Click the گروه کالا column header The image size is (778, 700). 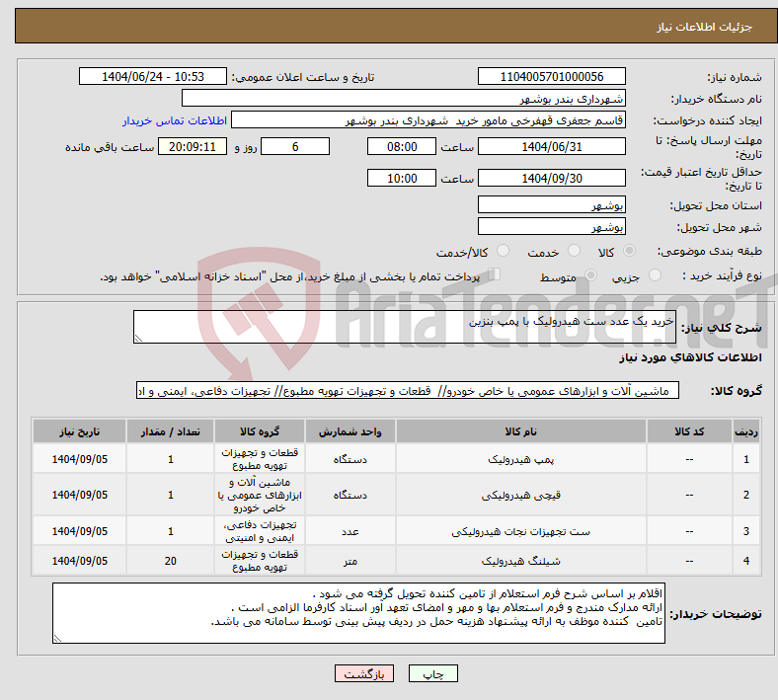pyautogui.click(x=260, y=431)
